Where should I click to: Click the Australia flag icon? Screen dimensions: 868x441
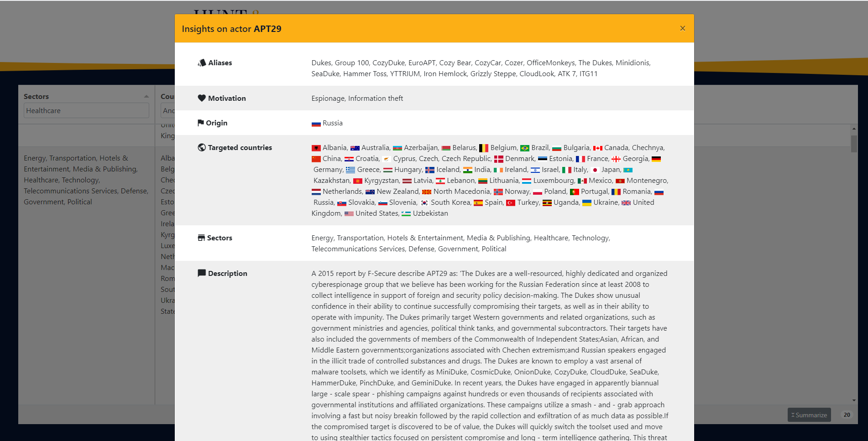point(355,148)
